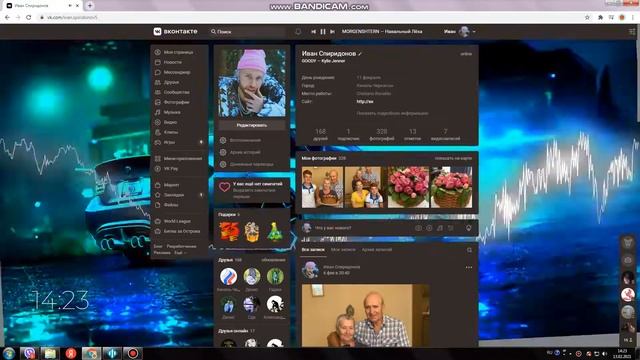
Task: Open the notifications bell in header
Action: point(298,31)
